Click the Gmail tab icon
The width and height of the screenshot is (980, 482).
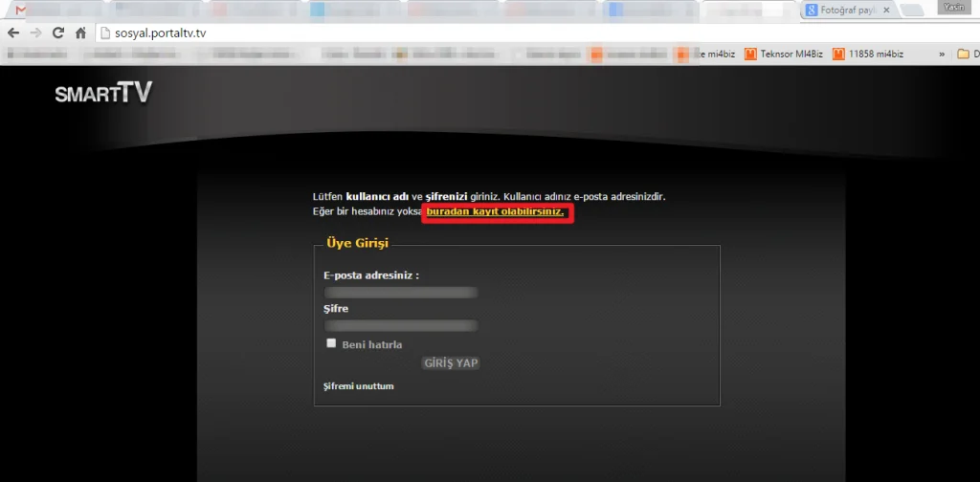click(21, 10)
